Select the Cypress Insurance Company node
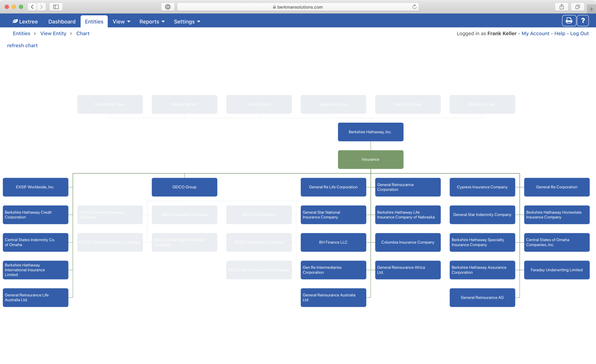This screenshot has width=596, height=364. 482,187
